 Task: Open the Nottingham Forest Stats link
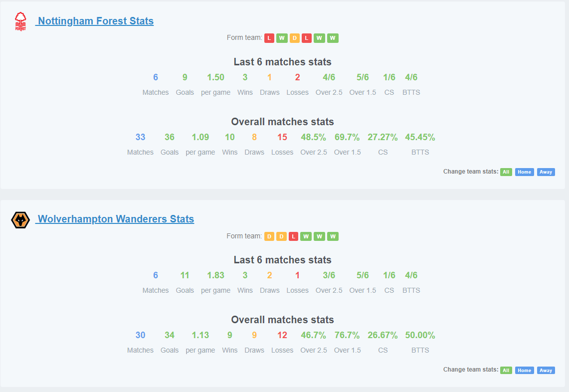pos(96,21)
